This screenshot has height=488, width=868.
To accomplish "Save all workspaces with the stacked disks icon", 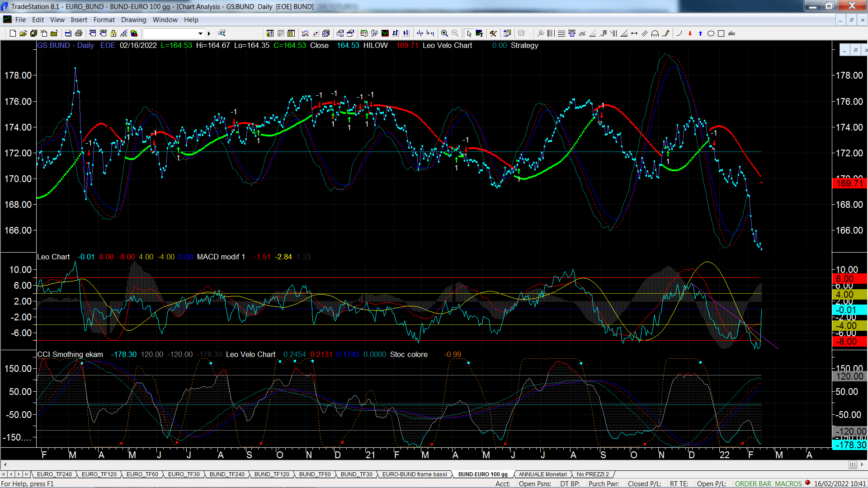I will pyautogui.click(x=33, y=33).
